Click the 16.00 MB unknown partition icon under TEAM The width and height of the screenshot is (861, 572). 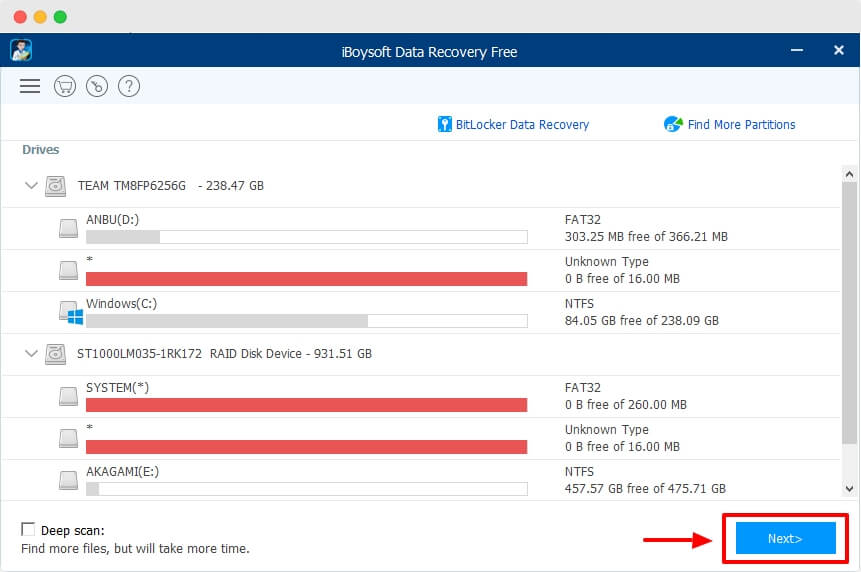click(x=69, y=270)
